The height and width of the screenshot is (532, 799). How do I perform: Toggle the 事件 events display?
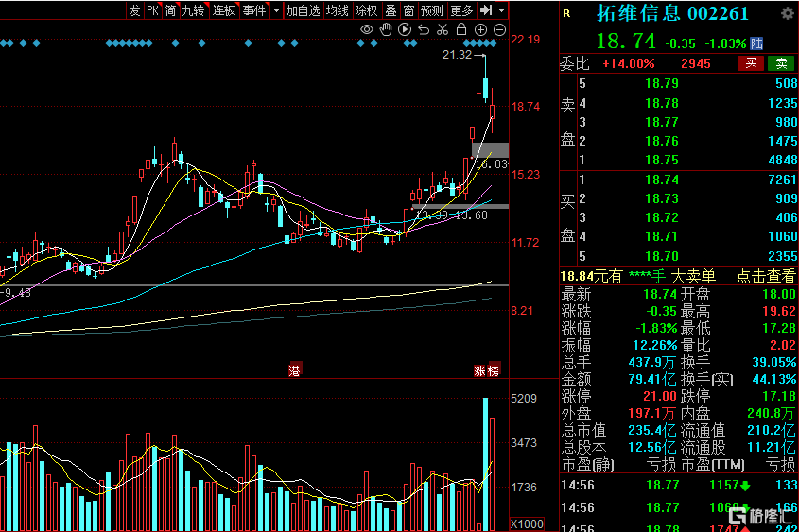click(254, 10)
